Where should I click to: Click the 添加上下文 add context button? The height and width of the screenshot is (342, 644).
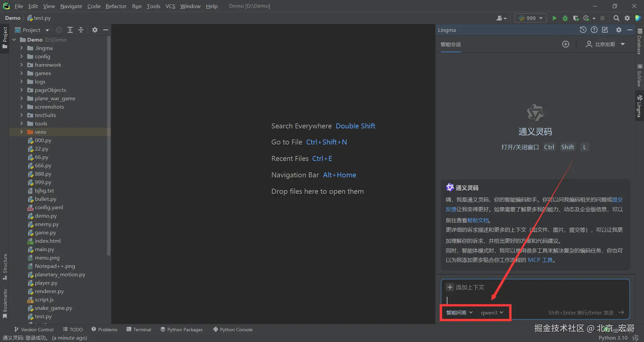(466, 287)
